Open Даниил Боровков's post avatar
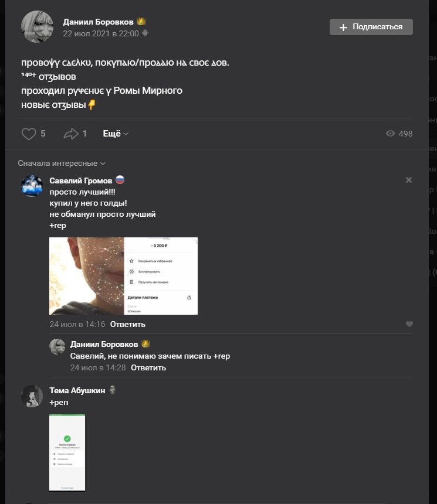The image size is (437, 504). coord(38,27)
